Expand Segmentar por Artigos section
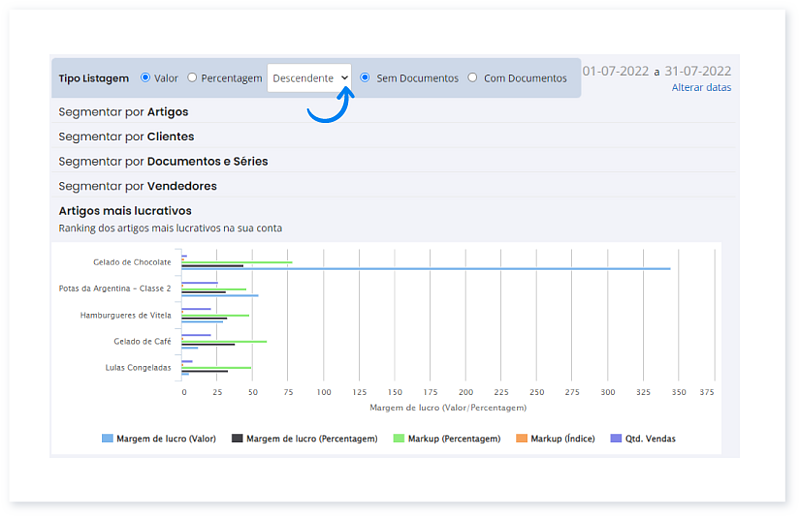The width and height of the screenshot is (800, 517). (x=123, y=112)
